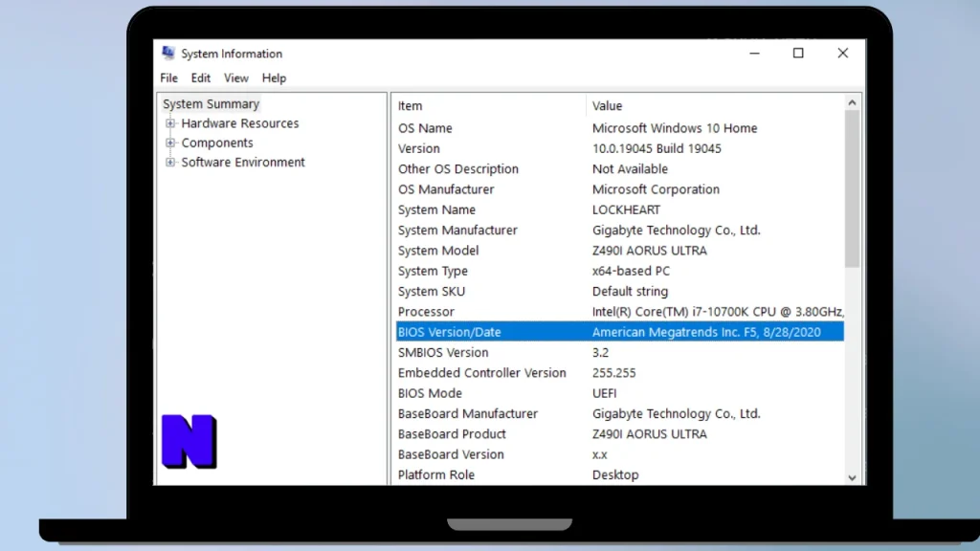The width and height of the screenshot is (980, 551).
Task: Select the Processor row
Action: point(619,312)
